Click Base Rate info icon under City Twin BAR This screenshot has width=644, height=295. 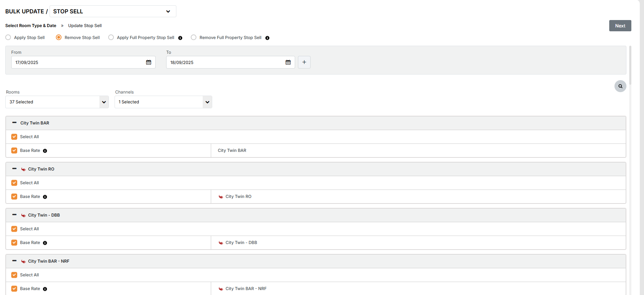(x=45, y=151)
